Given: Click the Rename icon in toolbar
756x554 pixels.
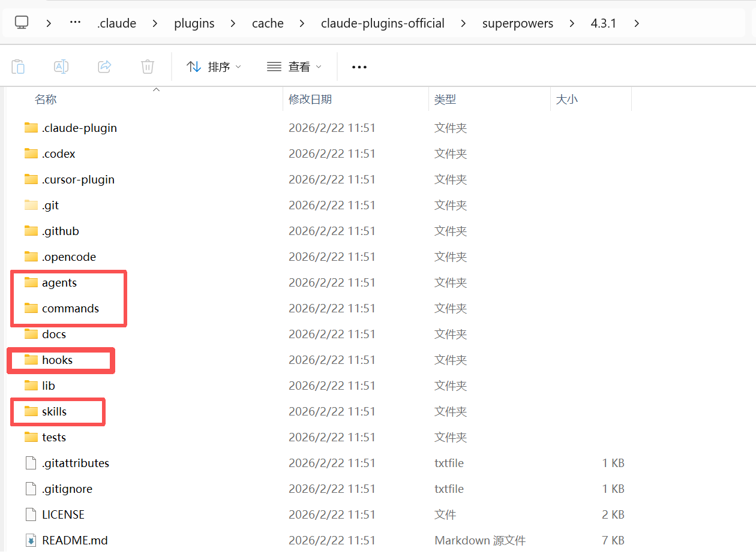Looking at the screenshot, I should pos(61,67).
